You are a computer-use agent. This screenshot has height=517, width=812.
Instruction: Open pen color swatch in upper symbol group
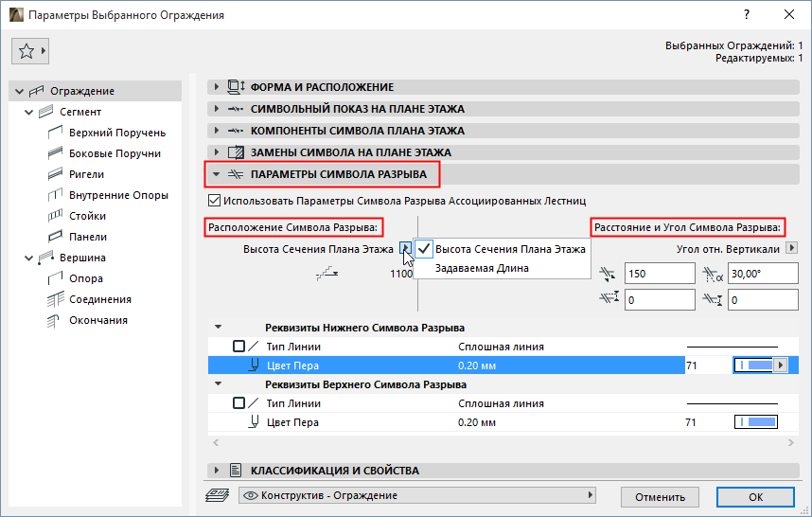(x=756, y=422)
